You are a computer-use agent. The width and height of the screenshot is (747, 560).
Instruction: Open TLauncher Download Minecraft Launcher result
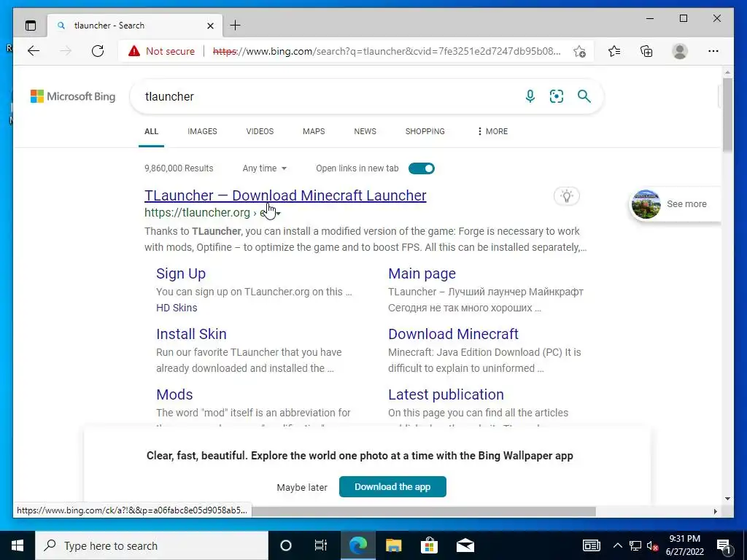pos(285,195)
